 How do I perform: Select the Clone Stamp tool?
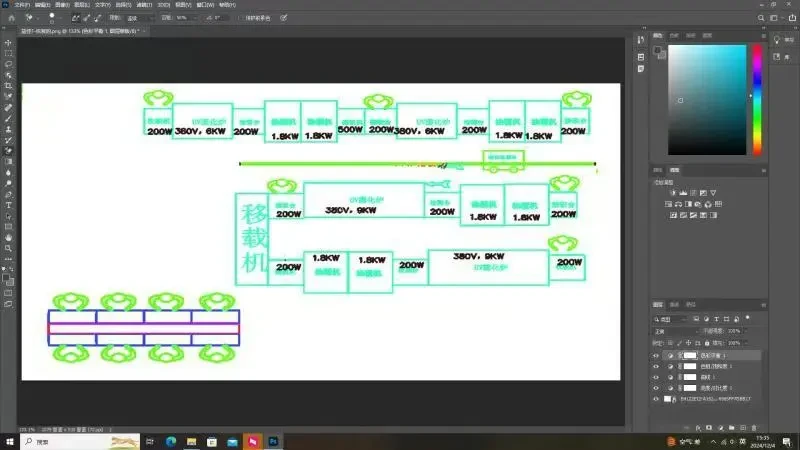[x=8, y=129]
